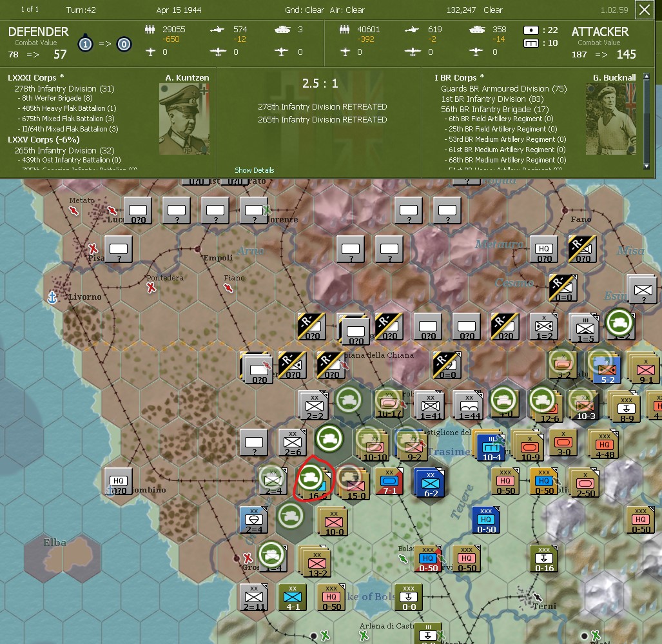This screenshot has height=644, width=662.
Task: Click the Fiano airfield marker
Action: 228,288
